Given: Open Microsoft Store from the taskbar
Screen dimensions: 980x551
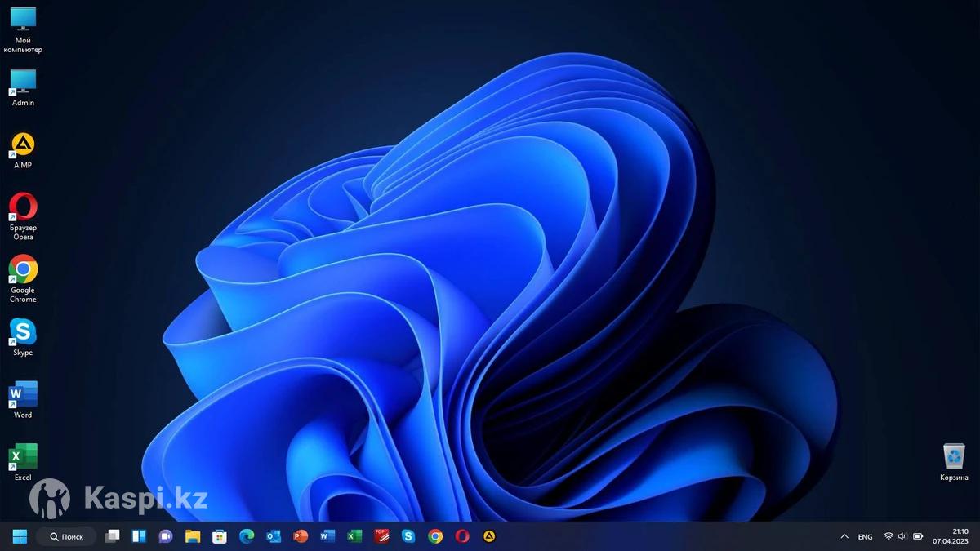Looking at the screenshot, I should 220,536.
